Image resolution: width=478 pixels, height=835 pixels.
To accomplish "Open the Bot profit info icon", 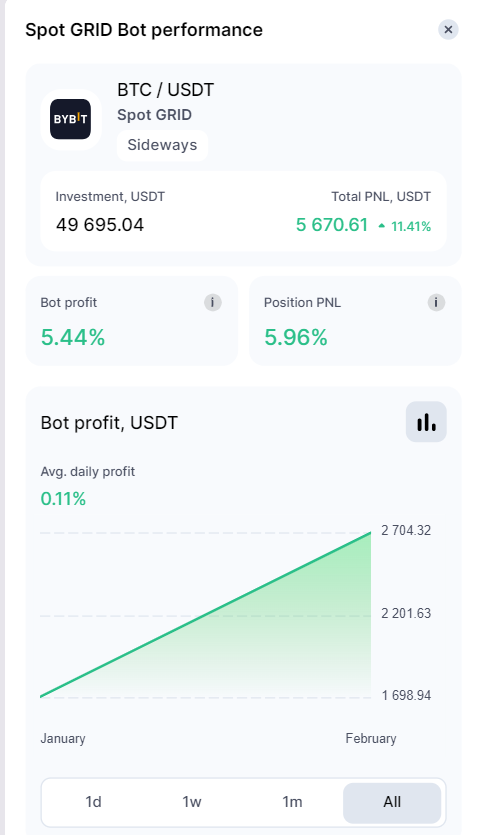I will coord(212,302).
